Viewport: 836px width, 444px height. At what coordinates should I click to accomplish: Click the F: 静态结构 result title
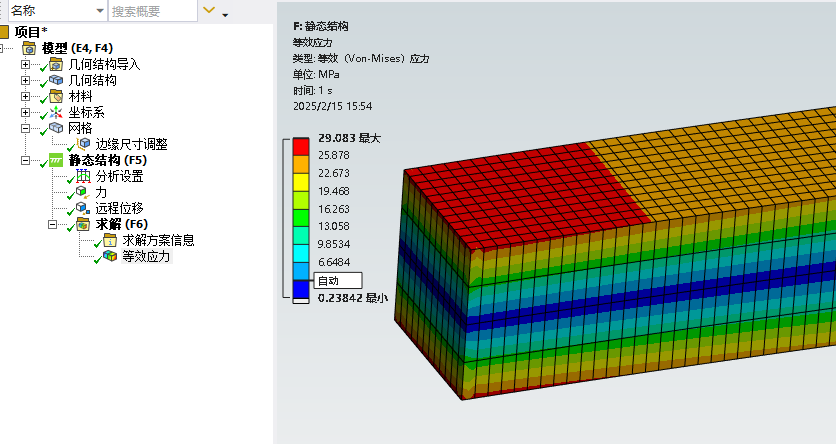click(320, 26)
